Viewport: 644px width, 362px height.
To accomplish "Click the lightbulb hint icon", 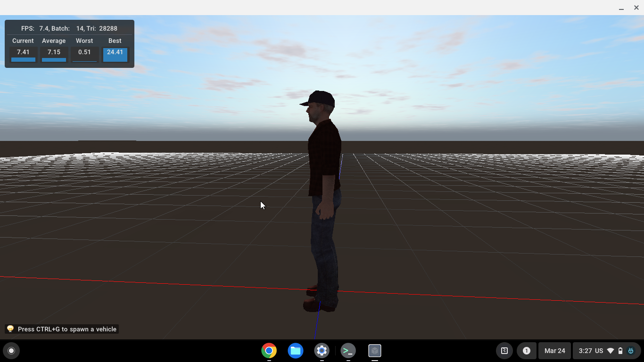I will coord(10,329).
